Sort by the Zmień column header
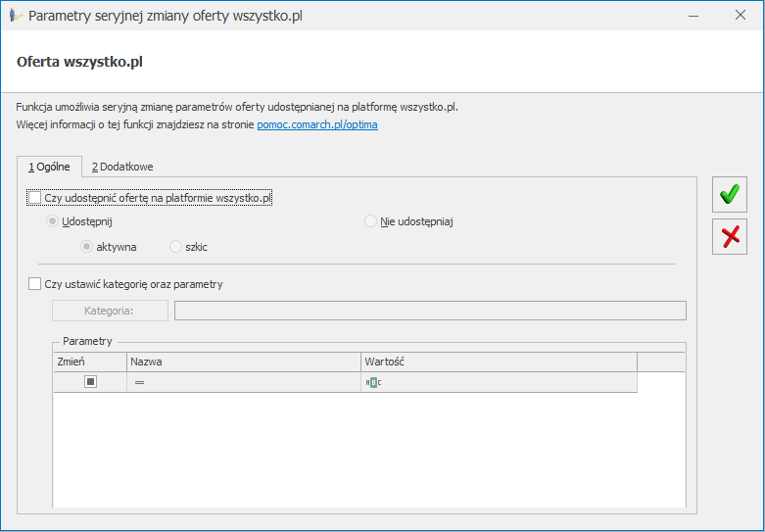Viewport: 765px width, 532px height. (x=90, y=362)
